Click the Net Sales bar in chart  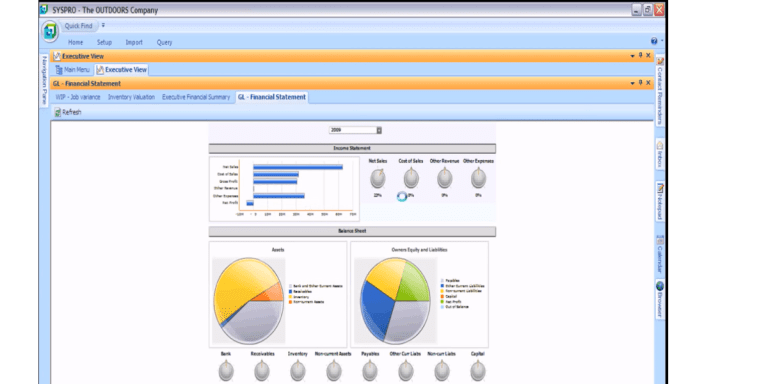[298, 168]
